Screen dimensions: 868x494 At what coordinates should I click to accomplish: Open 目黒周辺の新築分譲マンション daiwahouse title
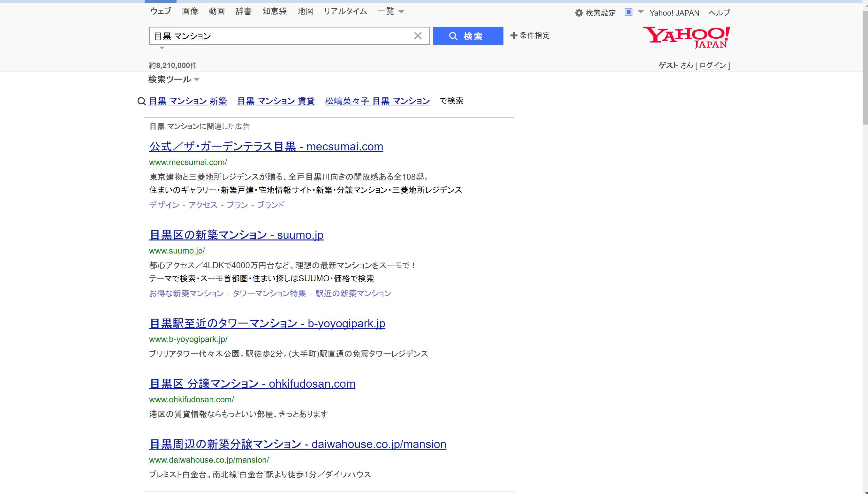pyautogui.click(x=298, y=444)
